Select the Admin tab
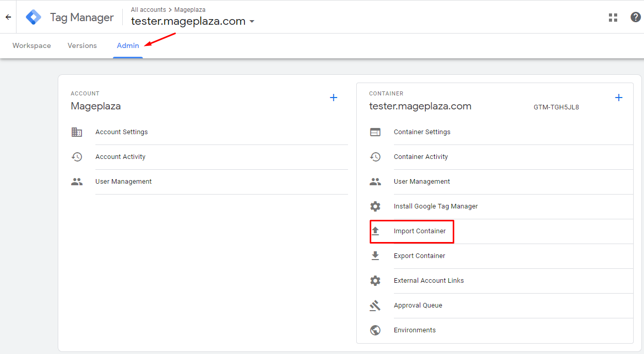 (x=128, y=45)
